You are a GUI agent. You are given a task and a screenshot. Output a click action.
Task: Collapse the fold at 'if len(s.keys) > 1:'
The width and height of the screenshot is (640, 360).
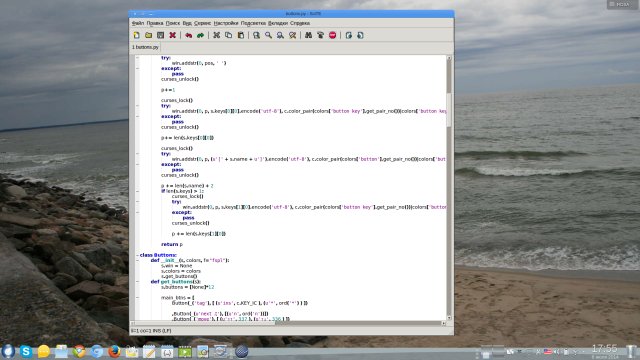137,191
